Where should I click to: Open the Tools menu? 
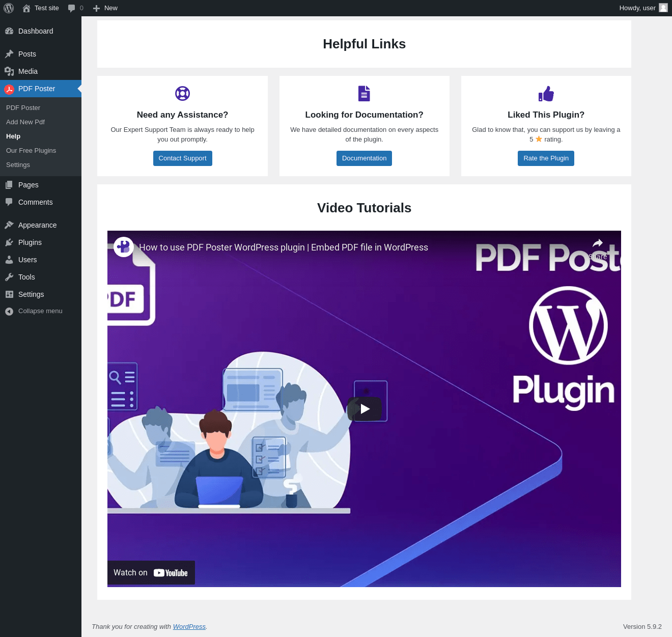pyautogui.click(x=41, y=277)
